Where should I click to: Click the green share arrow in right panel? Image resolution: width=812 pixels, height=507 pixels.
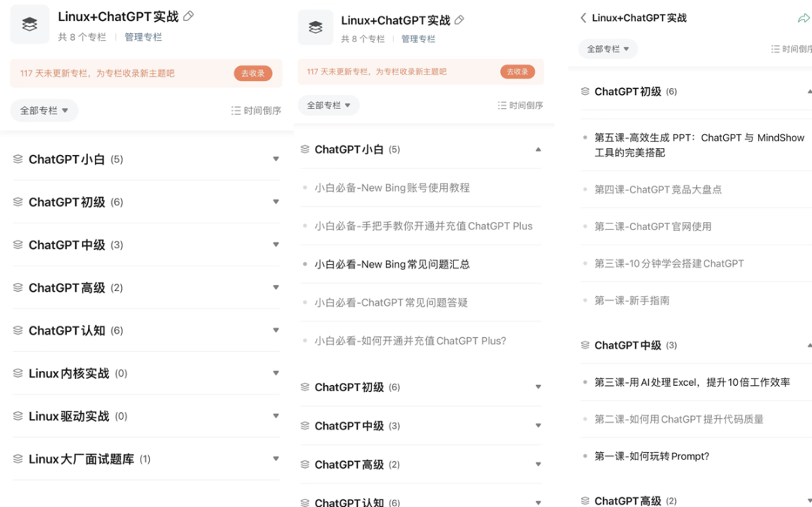pyautogui.click(x=803, y=19)
